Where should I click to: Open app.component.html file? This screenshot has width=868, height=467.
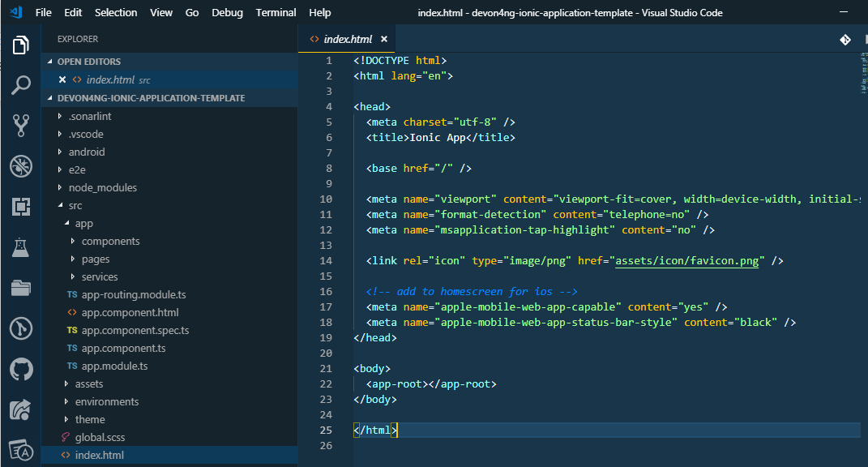point(130,312)
